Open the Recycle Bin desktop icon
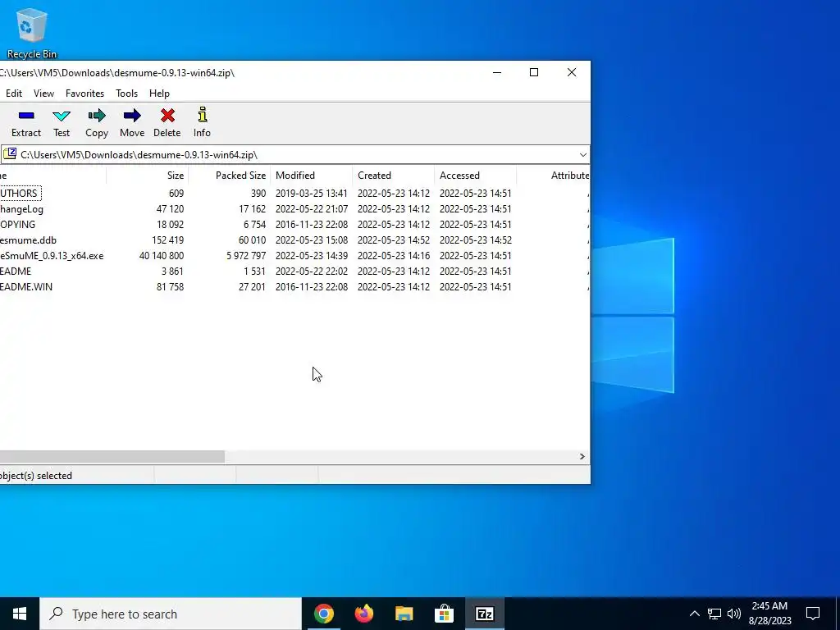840x630 pixels. 32,32
